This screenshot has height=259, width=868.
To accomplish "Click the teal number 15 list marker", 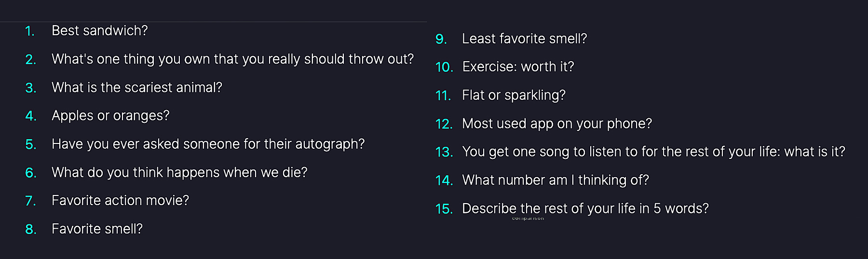I will point(444,209).
